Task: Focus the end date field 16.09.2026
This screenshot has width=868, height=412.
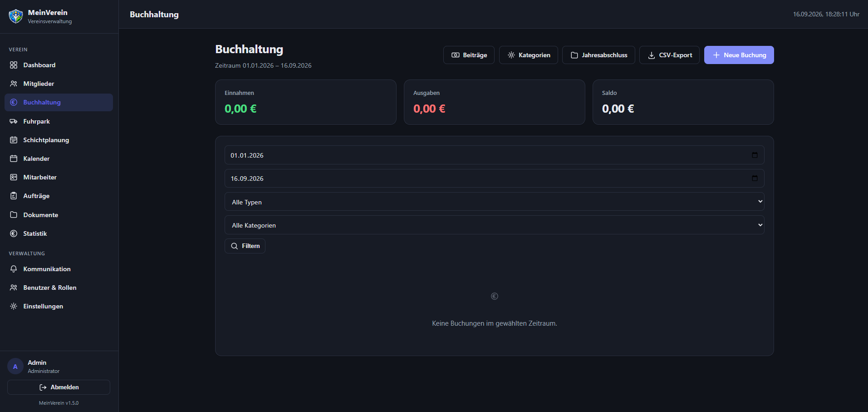Action: coord(494,178)
